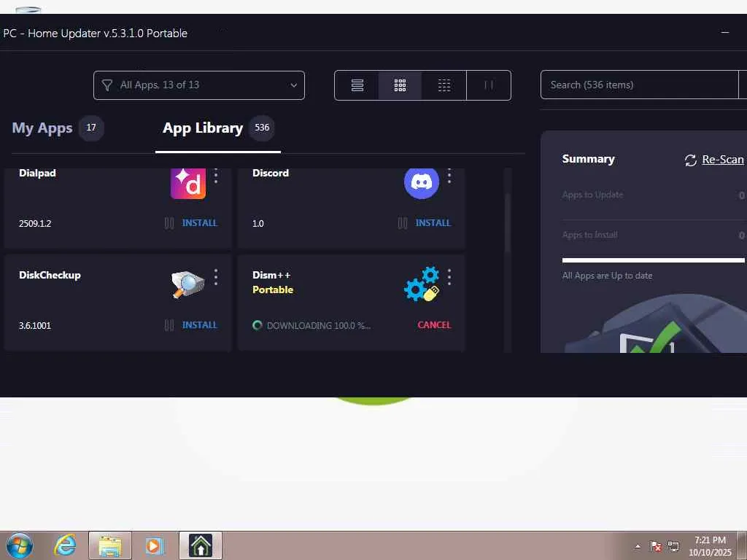
Task: Install the DiskCheckup app
Action: 200,325
